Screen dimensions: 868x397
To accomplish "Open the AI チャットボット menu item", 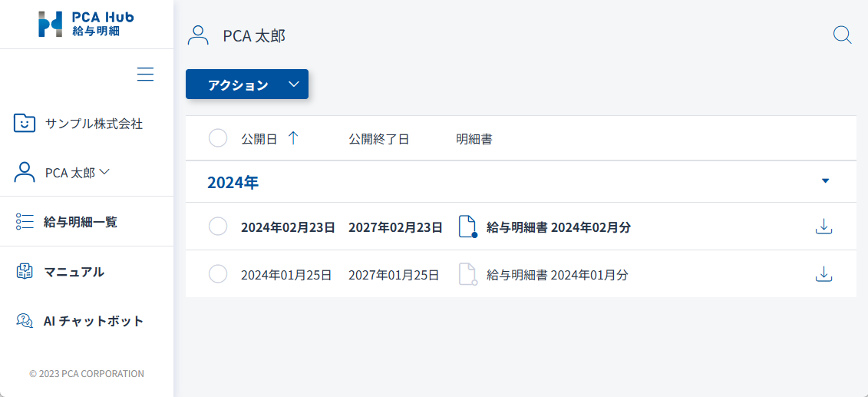I will pos(94,320).
